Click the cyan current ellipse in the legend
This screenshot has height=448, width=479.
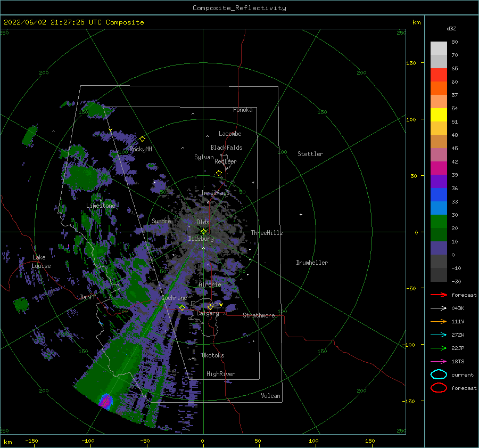[x=439, y=374]
